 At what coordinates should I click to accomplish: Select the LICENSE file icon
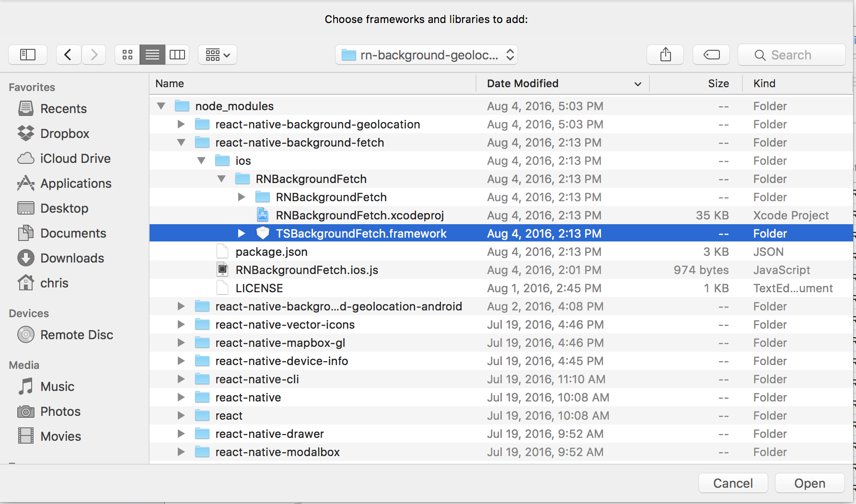click(222, 287)
